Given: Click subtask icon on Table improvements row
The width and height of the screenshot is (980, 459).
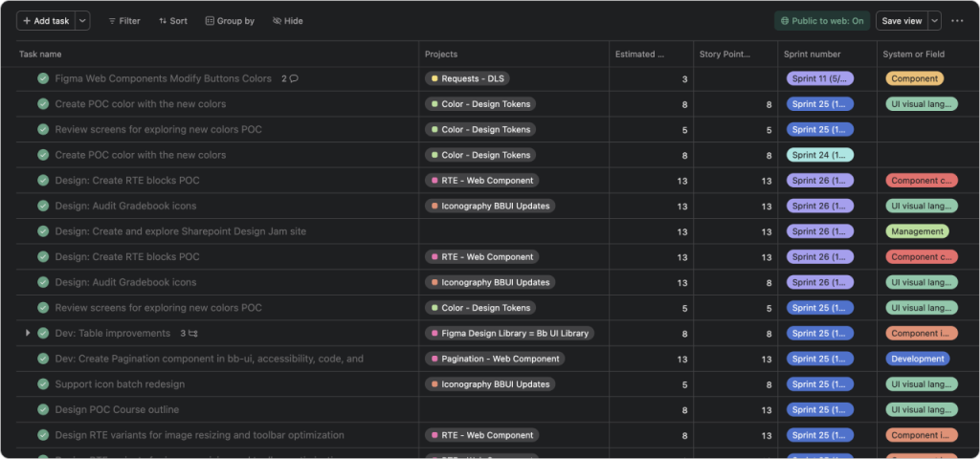Looking at the screenshot, I should pyautogui.click(x=193, y=334).
